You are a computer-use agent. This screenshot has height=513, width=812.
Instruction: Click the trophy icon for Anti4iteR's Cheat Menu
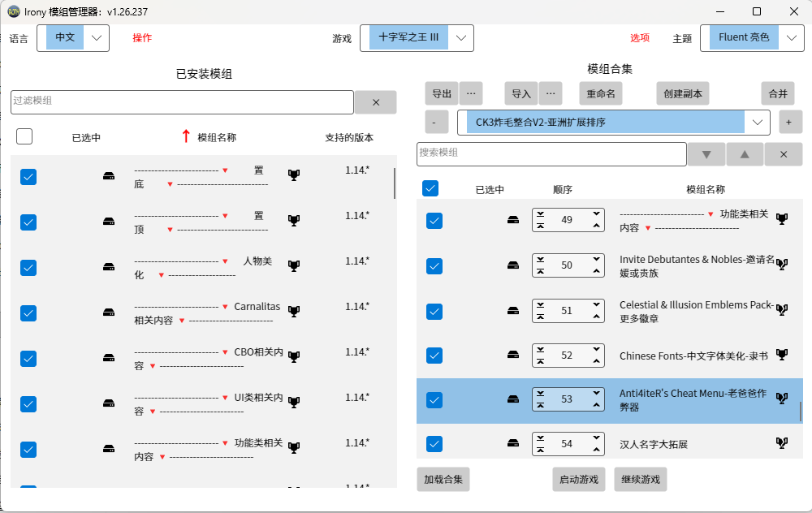point(782,398)
